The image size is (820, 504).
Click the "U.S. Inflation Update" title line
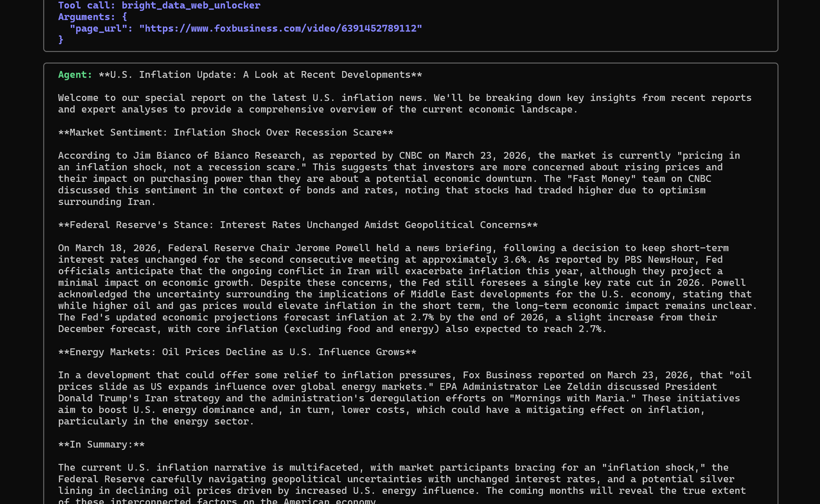pos(260,74)
